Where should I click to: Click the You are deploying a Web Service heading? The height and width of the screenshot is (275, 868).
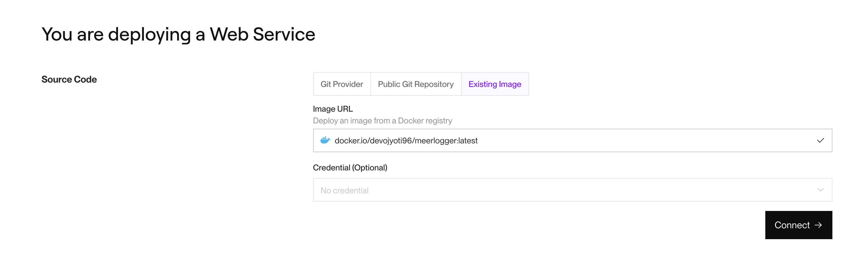tap(178, 35)
